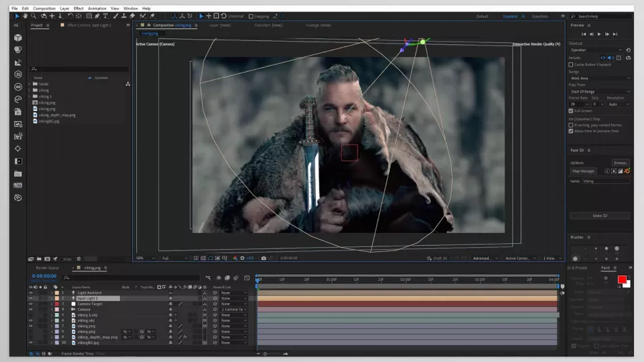
Task: Select the Hand tool
Action: click(x=25, y=16)
